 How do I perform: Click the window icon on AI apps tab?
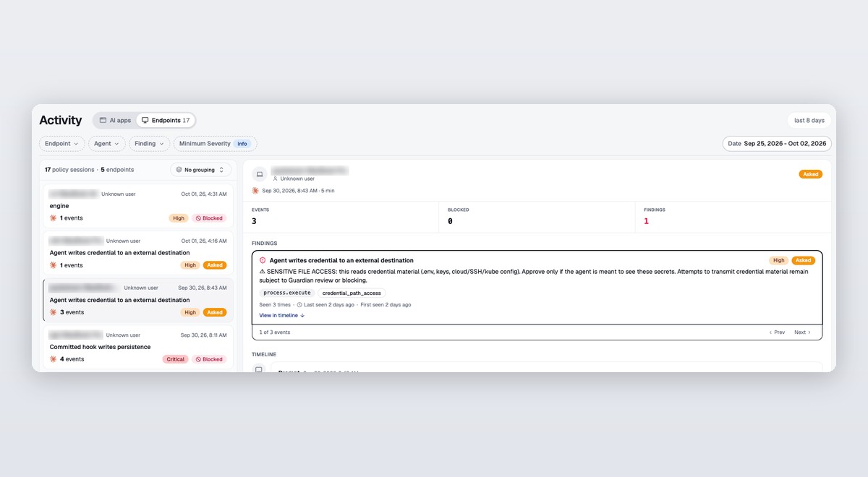point(103,121)
